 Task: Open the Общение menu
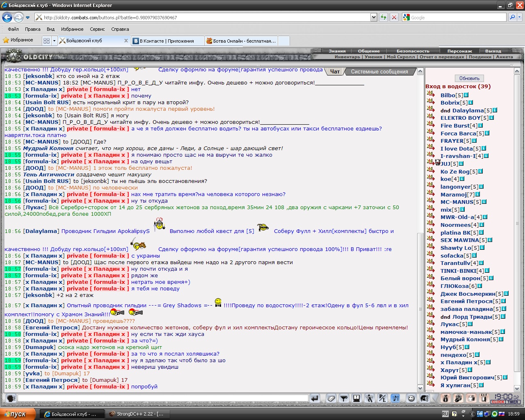369,51
